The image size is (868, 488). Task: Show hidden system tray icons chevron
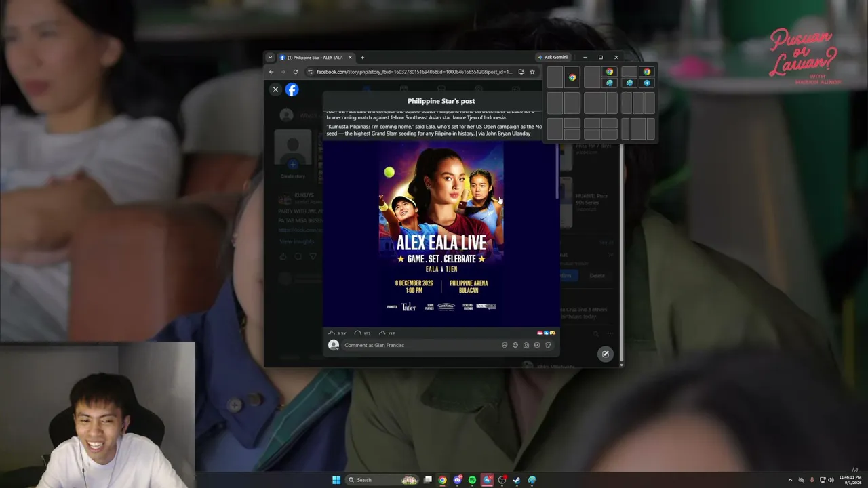coord(790,480)
